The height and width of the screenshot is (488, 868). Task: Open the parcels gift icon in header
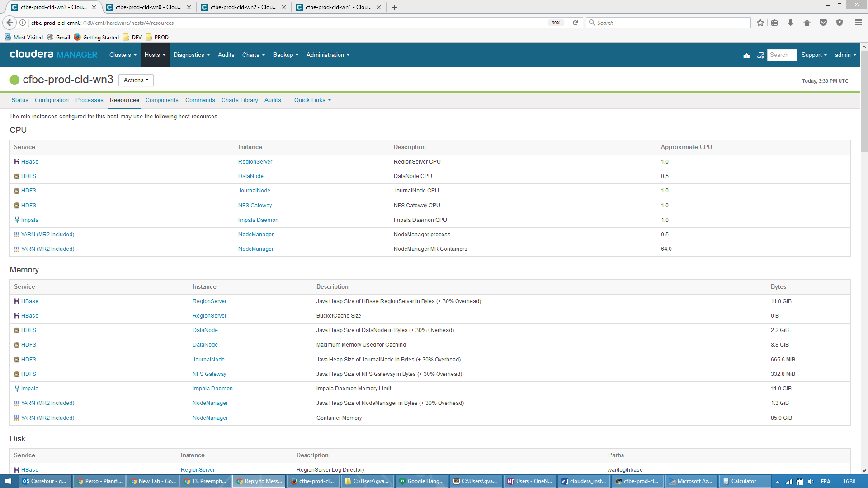(746, 55)
